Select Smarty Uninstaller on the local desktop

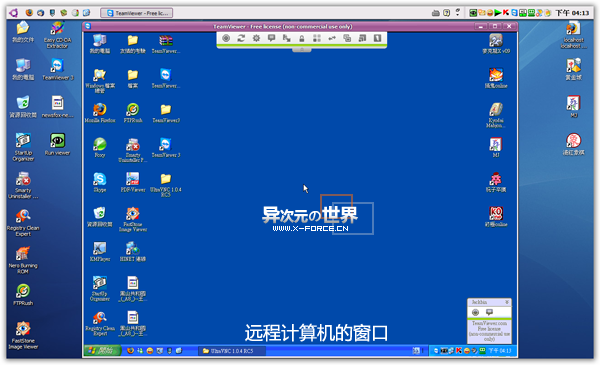23,185
